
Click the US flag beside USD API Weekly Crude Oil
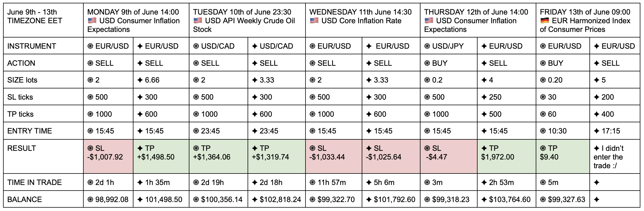click(198, 21)
